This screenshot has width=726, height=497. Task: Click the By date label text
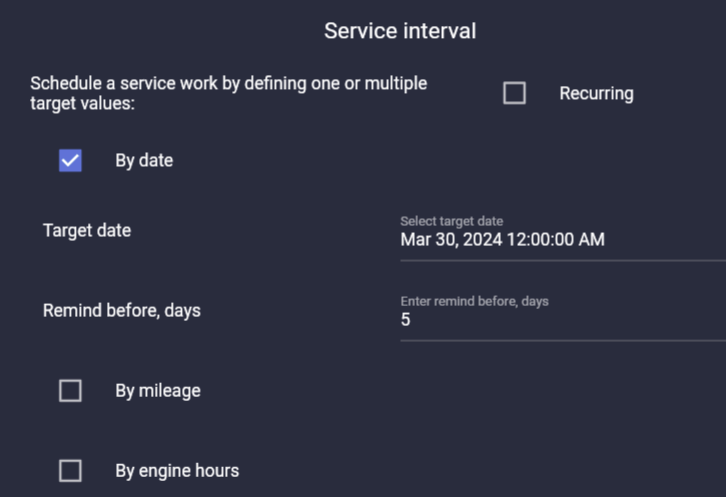tap(144, 160)
